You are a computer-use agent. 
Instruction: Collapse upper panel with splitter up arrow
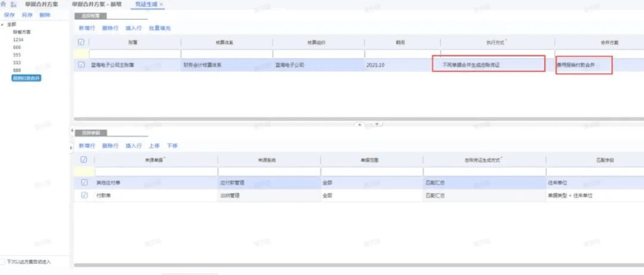click(360, 124)
